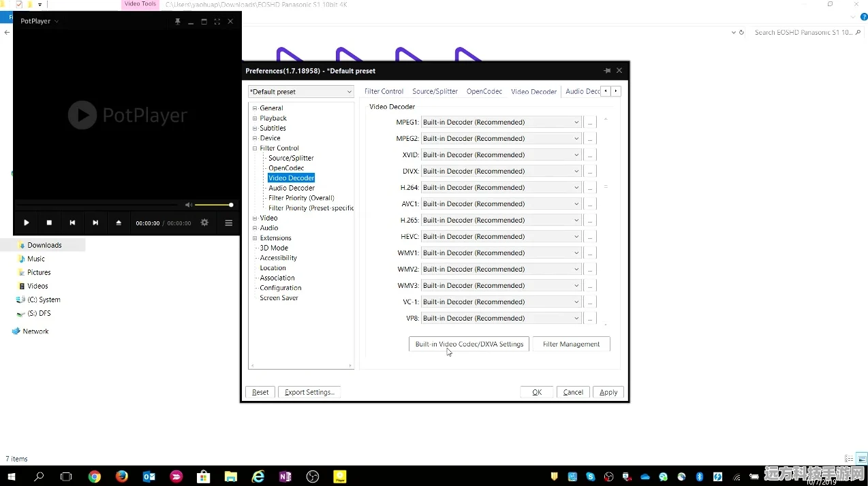Open the PotPlayer playlist hamburger icon
Image resolution: width=868 pixels, height=486 pixels.
pyautogui.click(x=229, y=223)
